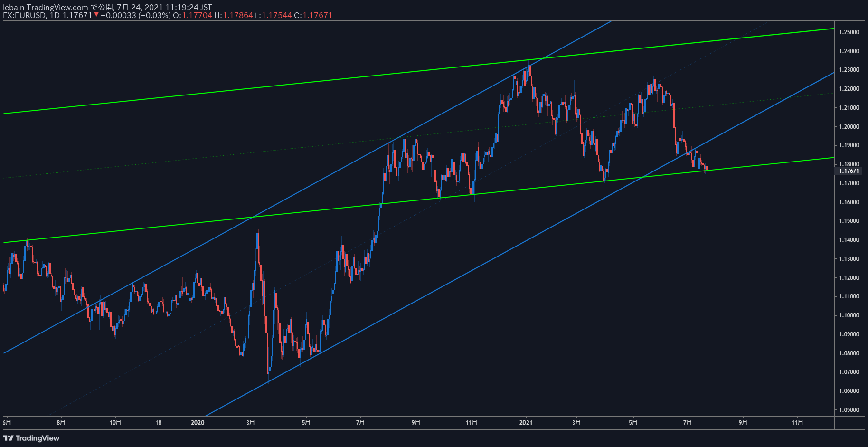Select the current price tag 1.17671 on axis
868x447 pixels.
tap(849, 171)
